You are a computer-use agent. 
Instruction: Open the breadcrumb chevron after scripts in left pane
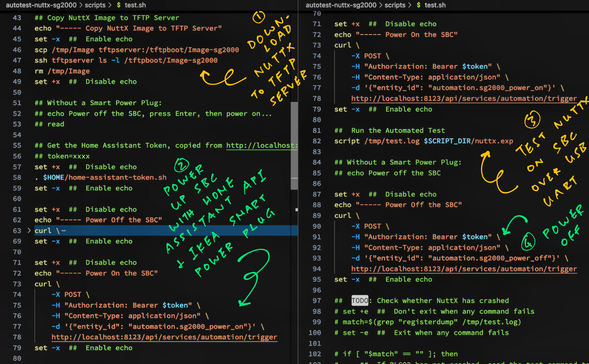click(x=110, y=5)
